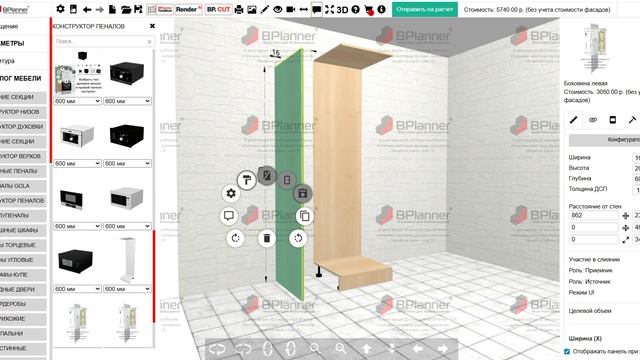Expand Режим UI section
The image size is (640, 360).
(x=581, y=293)
